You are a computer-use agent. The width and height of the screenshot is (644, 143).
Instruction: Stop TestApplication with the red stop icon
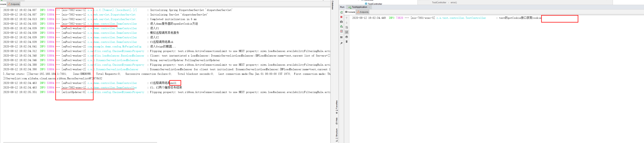342,17
